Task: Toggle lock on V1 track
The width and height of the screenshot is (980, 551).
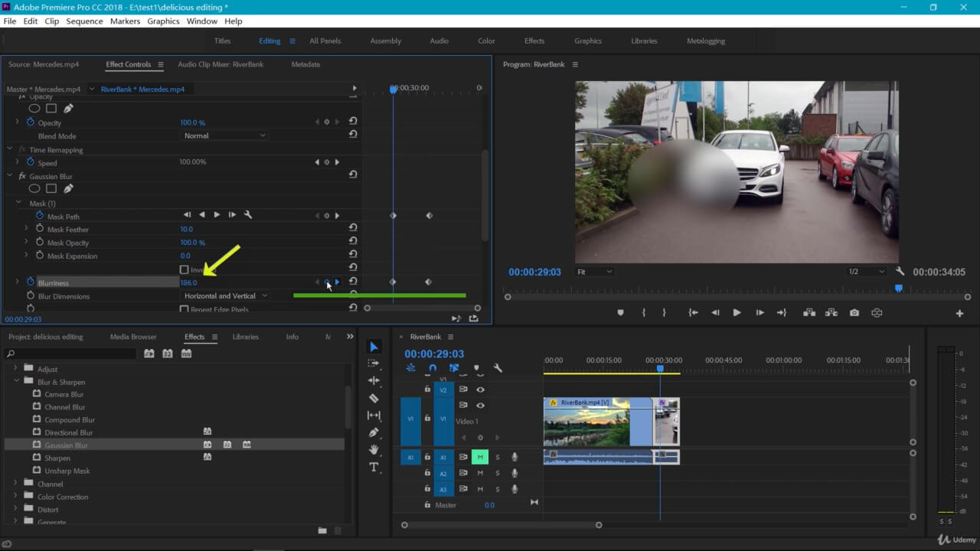Action: 427,419
